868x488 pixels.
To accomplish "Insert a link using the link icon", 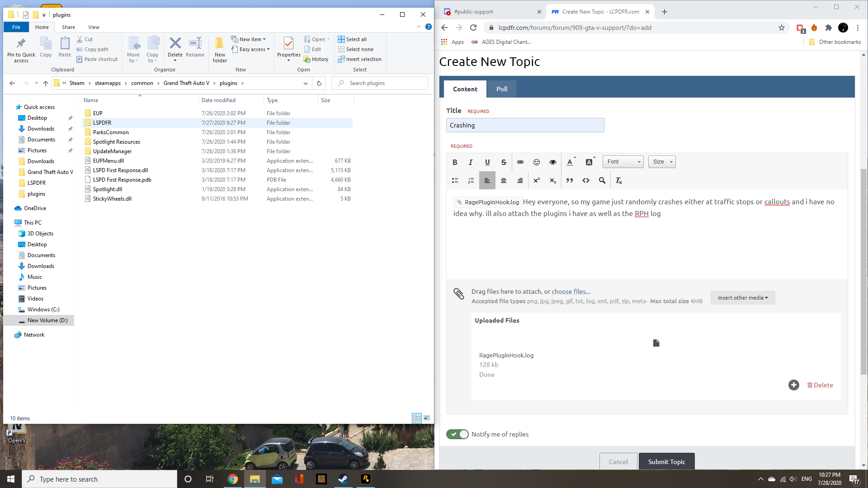I will pyautogui.click(x=520, y=162).
